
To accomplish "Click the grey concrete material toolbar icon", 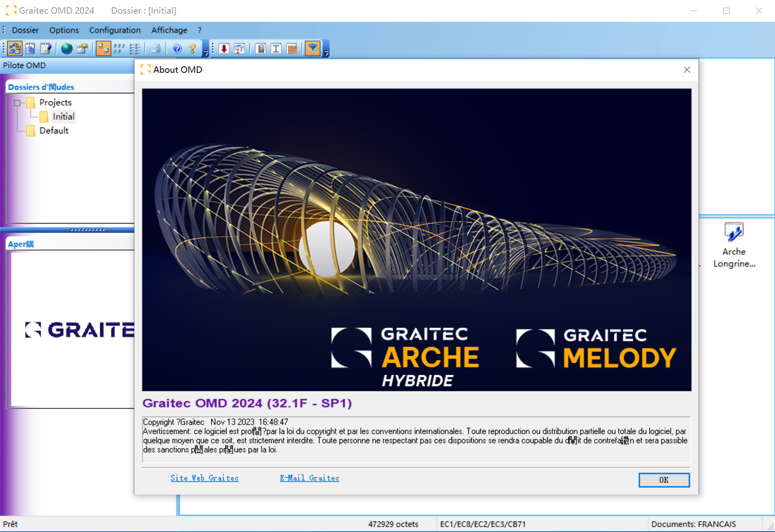I will (261, 49).
